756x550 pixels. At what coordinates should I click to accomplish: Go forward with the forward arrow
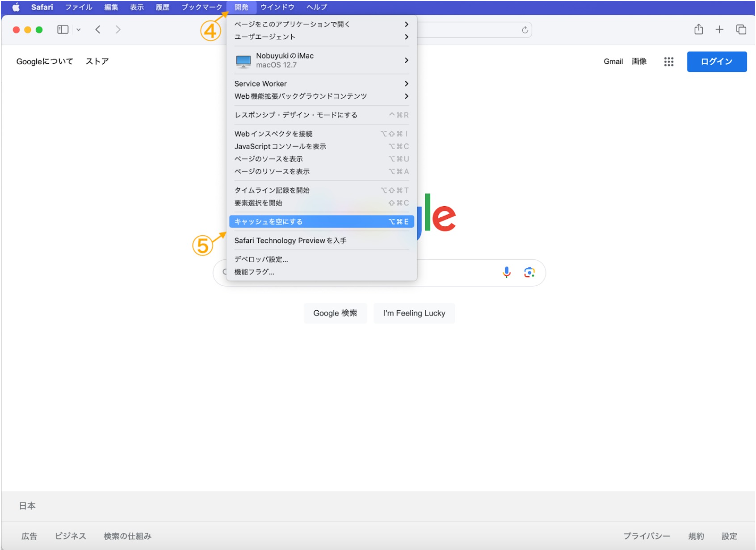(x=118, y=29)
